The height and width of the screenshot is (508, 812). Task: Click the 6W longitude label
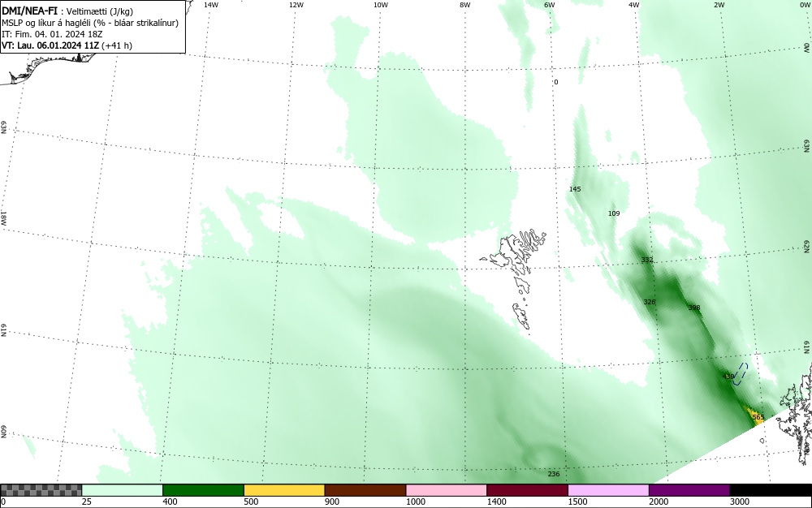click(550, 5)
